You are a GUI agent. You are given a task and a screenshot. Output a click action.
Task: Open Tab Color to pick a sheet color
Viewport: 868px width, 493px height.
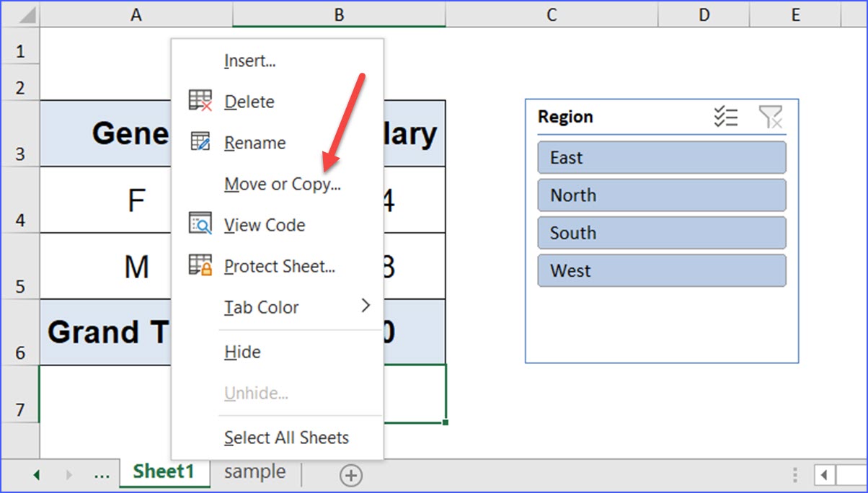pyautogui.click(x=262, y=307)
